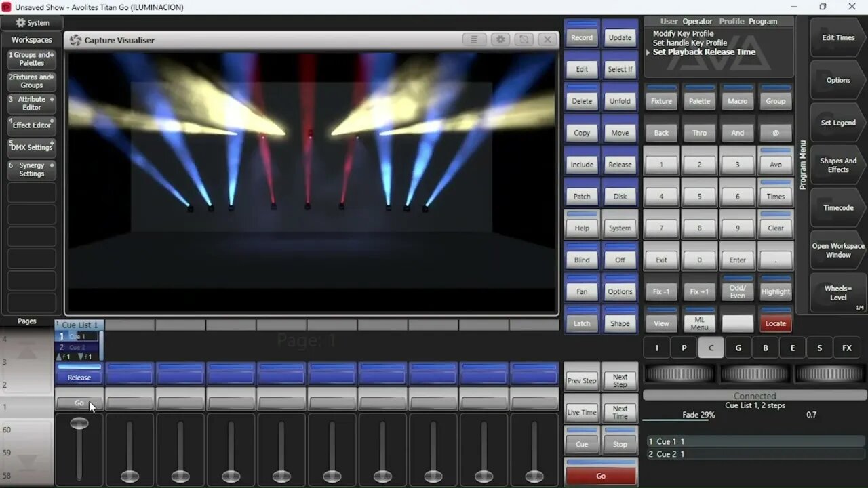Select the P attribute bank
This screenshot has height=488, width=868.
(x=684, y=348)
